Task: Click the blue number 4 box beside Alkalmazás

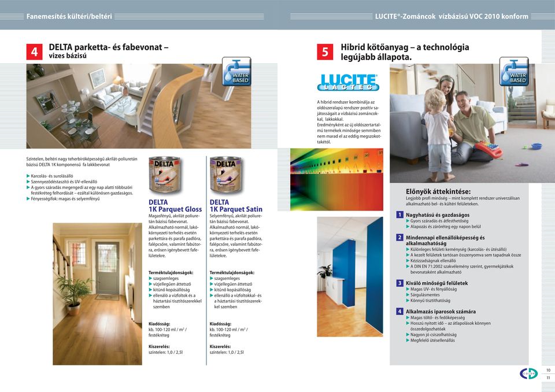Action: 399,311
